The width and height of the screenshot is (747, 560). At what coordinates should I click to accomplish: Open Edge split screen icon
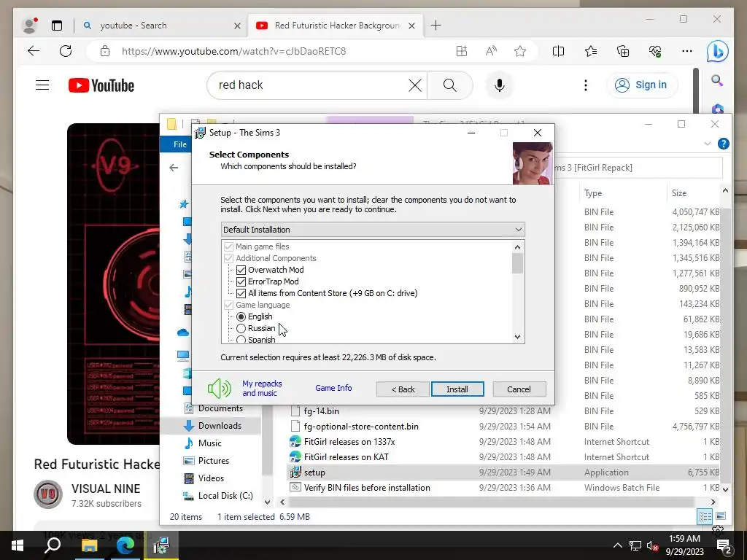click(x=558, y=51)
